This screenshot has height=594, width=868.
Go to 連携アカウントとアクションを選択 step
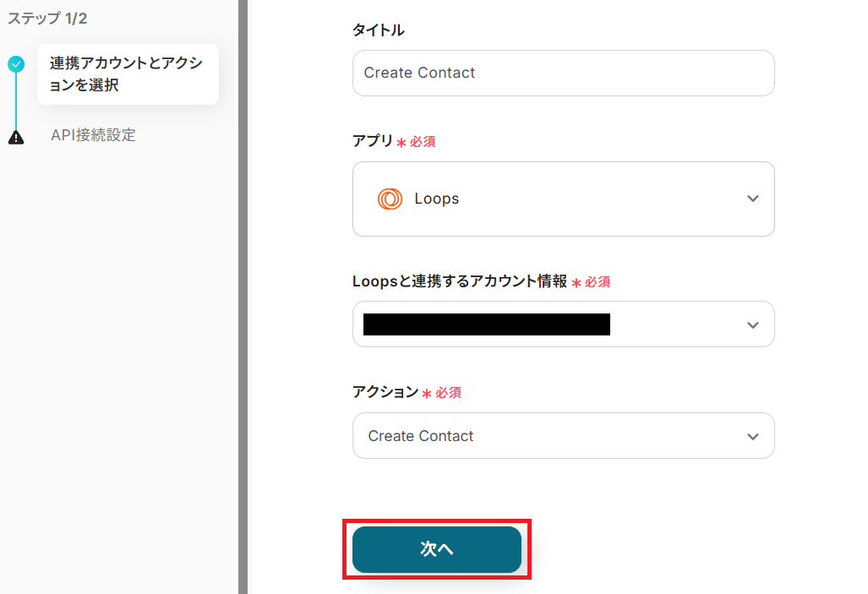[x=127, y=74]
